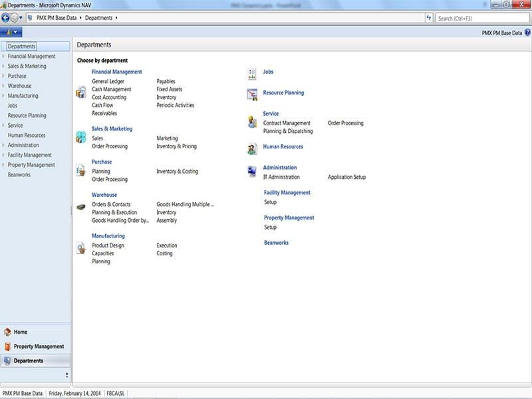This screenshot has width=532, height=399.
Task: Open IT Administration link
Action: [281, 177]
